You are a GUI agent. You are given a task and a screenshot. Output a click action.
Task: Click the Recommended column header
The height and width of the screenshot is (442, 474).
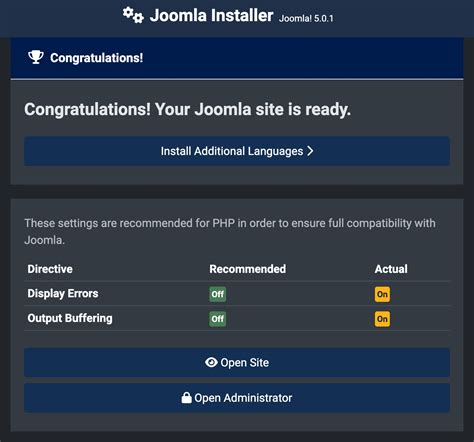click(247, 269)
